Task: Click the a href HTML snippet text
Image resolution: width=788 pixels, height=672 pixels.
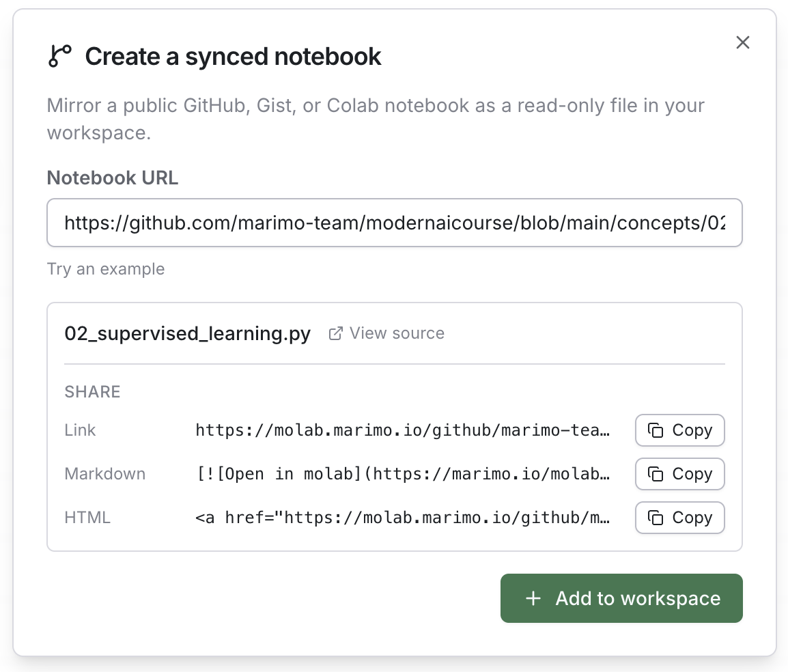Action: click(403, 518)
